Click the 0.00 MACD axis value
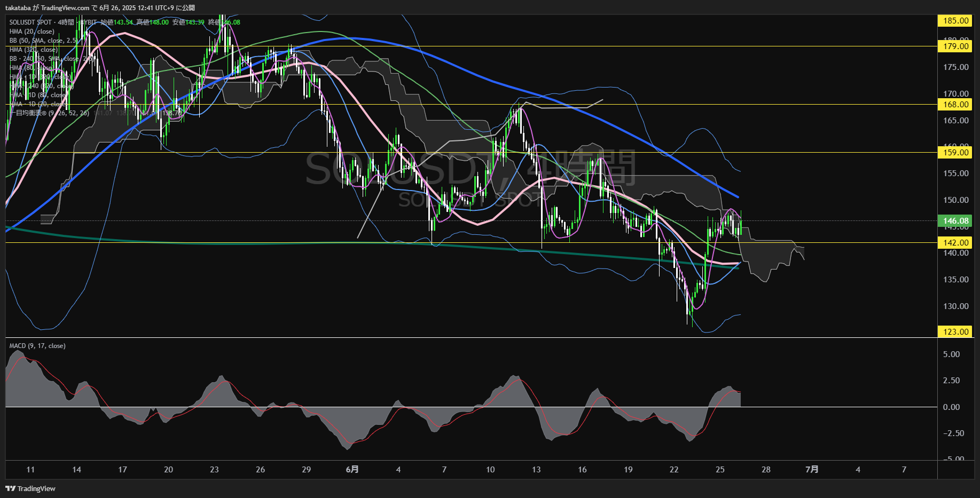The height and width of the screenshot is (498, 980). click(951, 407)
